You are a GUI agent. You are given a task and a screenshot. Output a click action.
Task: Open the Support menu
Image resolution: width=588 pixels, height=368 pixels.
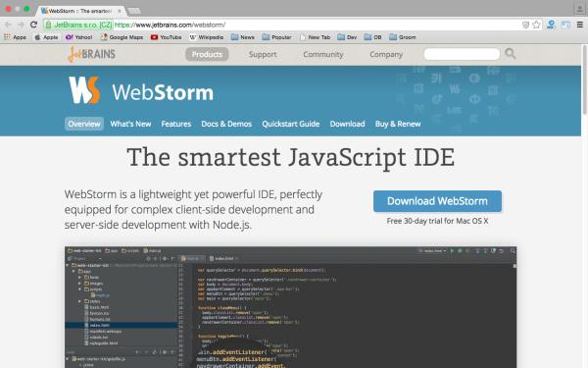263,54
